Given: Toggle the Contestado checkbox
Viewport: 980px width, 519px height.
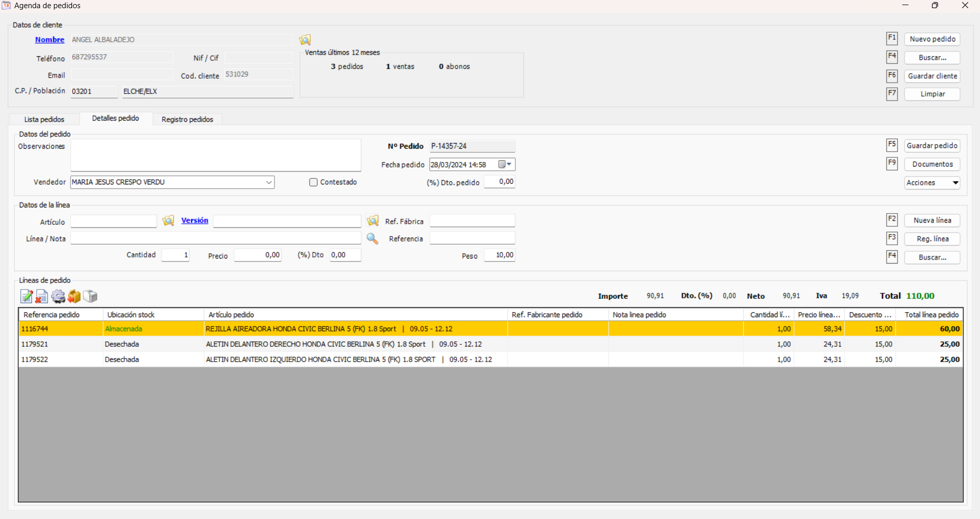Looking at the screenshot, I should click(313, 182).
